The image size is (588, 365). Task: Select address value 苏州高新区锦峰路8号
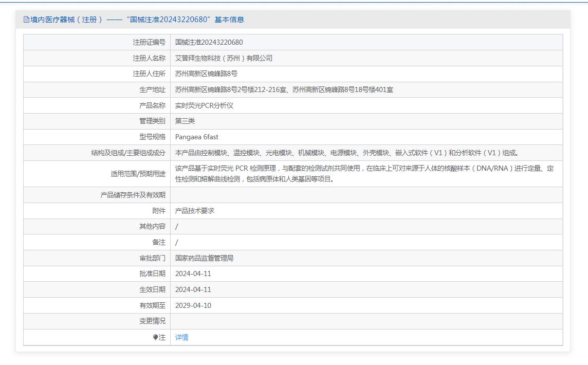coord(206,74)
